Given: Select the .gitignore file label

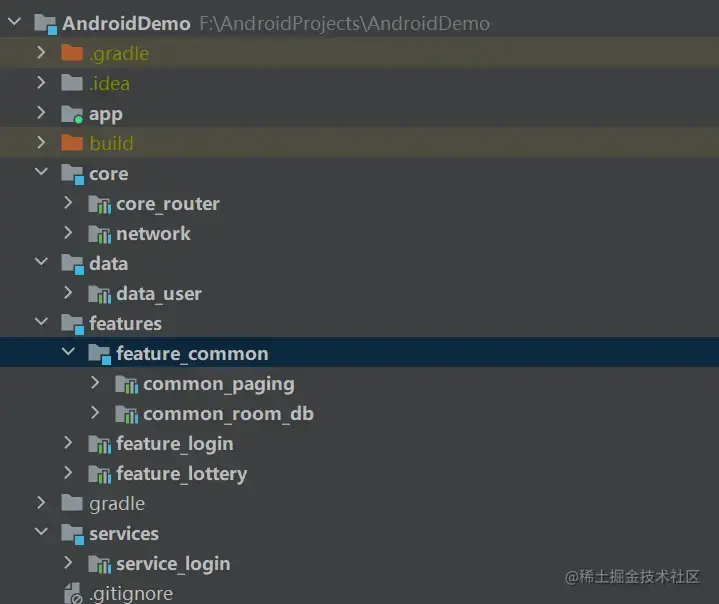Looking at the screenshot, I should pyautogui.click(x=131, y=594).
